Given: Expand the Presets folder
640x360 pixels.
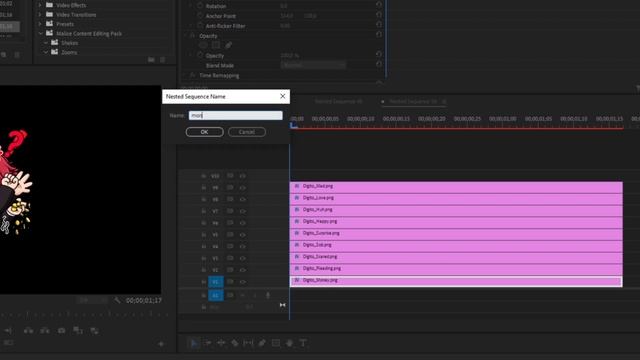Looking at the screenshot, I should tap(40, 24).
